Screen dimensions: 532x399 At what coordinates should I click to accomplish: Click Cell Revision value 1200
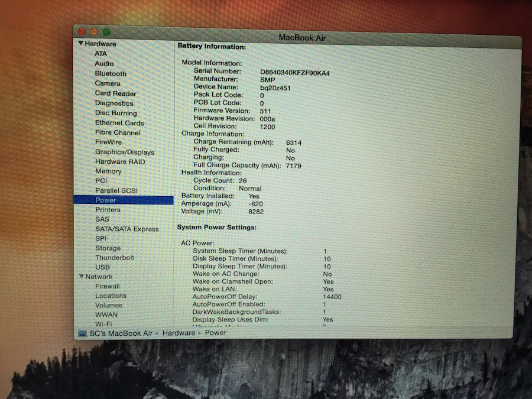[267, 127]
